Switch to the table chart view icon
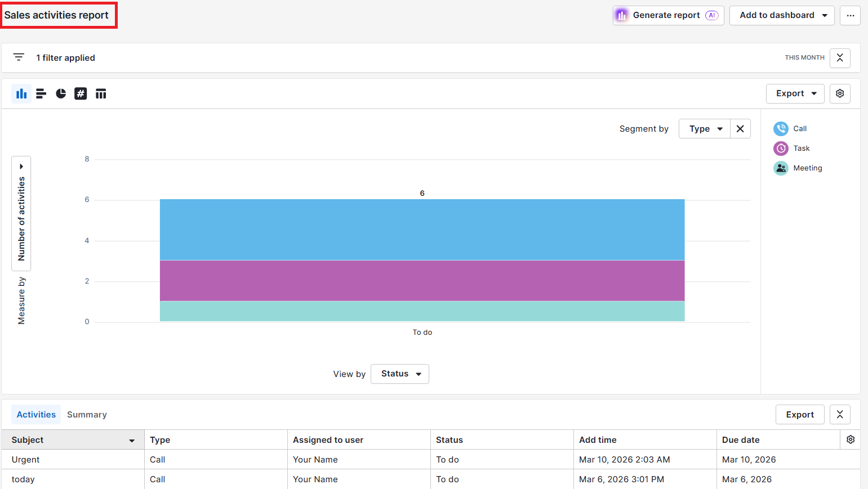 [101, 93]
